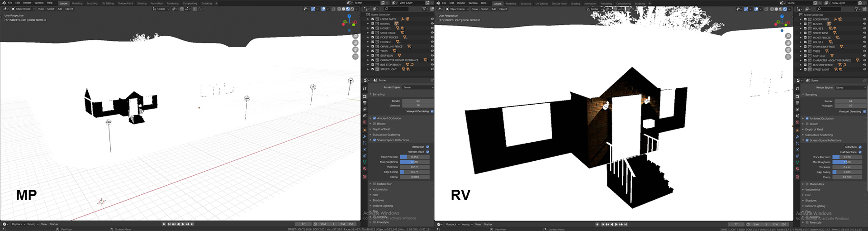The image size is (868, 231).
Task: Click the viewport zoom magnifier icon in the RV window
Action: point(788,36)
